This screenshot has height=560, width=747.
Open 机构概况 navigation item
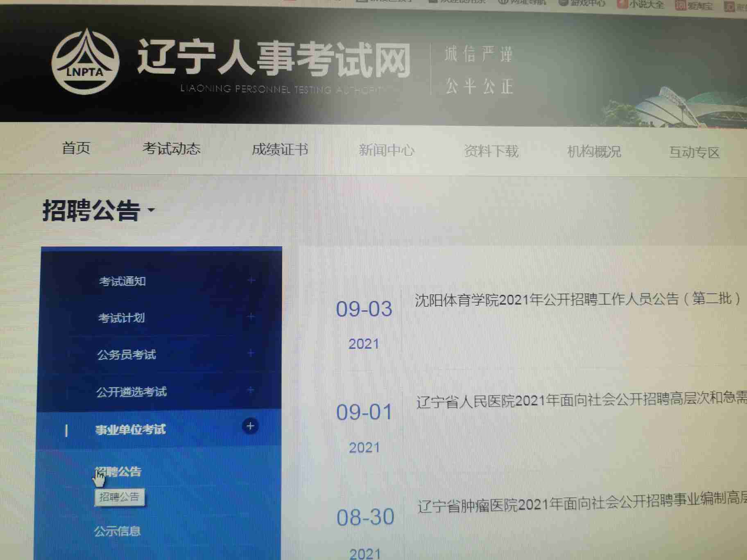click(594, 152)
